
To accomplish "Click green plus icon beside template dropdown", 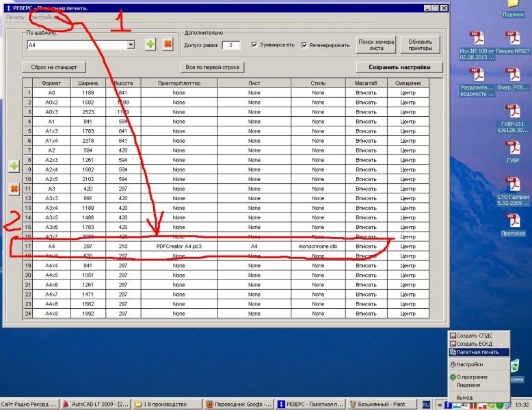I will click(150, 44).
